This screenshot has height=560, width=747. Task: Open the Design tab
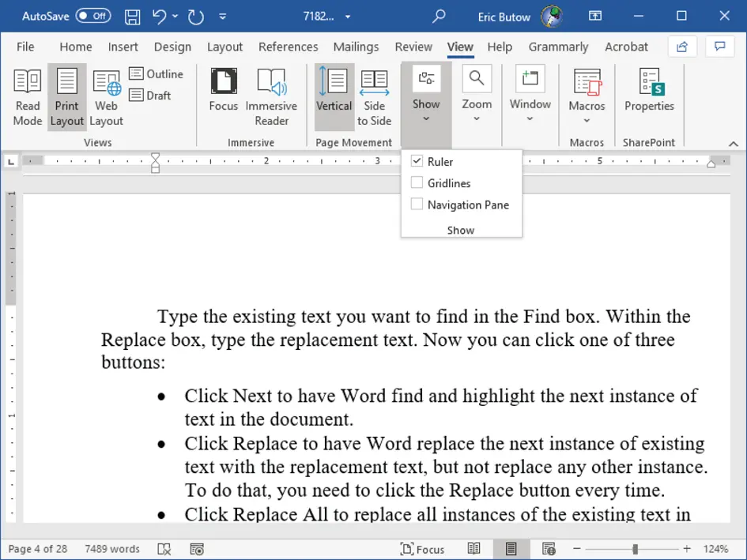point(172,47)
